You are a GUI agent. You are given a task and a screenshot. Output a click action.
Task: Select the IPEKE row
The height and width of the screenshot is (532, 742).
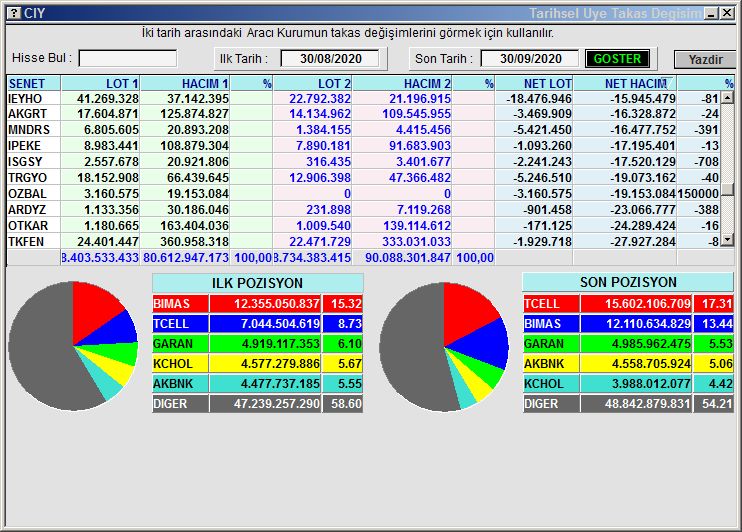tap(363, 146)
